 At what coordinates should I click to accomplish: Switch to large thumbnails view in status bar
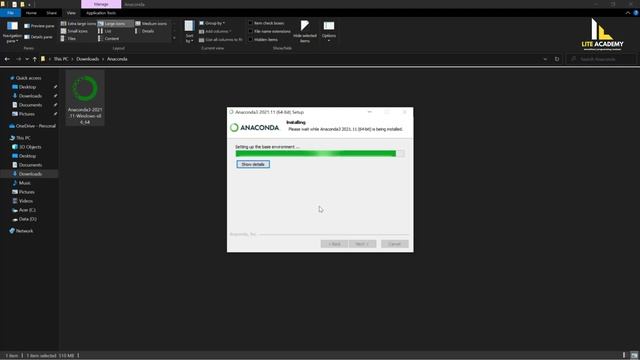[x=634, y=356]
